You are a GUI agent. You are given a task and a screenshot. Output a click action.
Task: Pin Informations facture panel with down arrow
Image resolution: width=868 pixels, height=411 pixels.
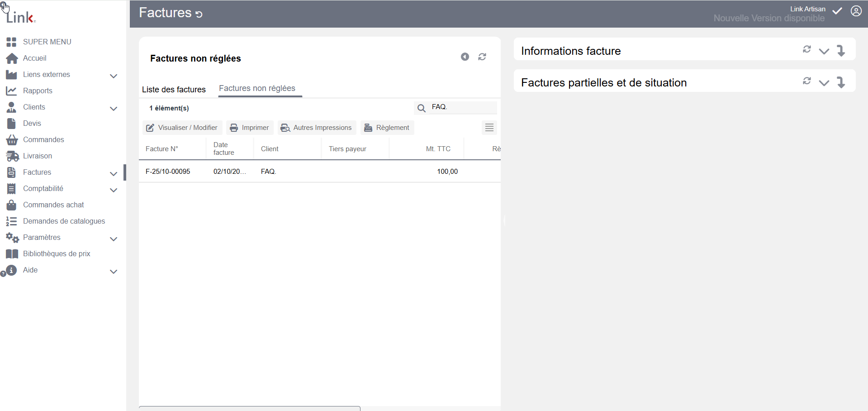pos(841,50)
